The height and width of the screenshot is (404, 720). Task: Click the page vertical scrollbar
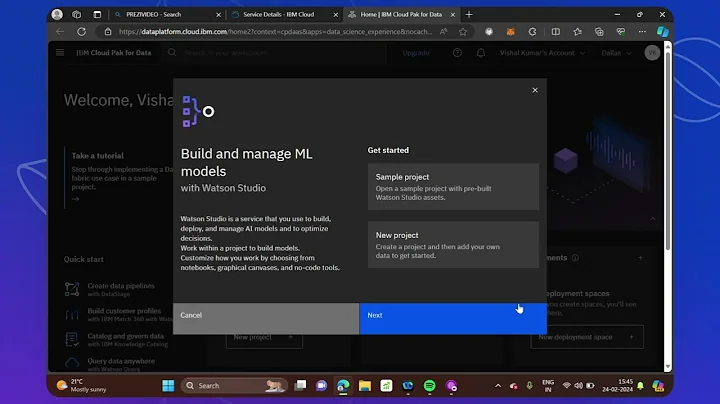[668, 152]
